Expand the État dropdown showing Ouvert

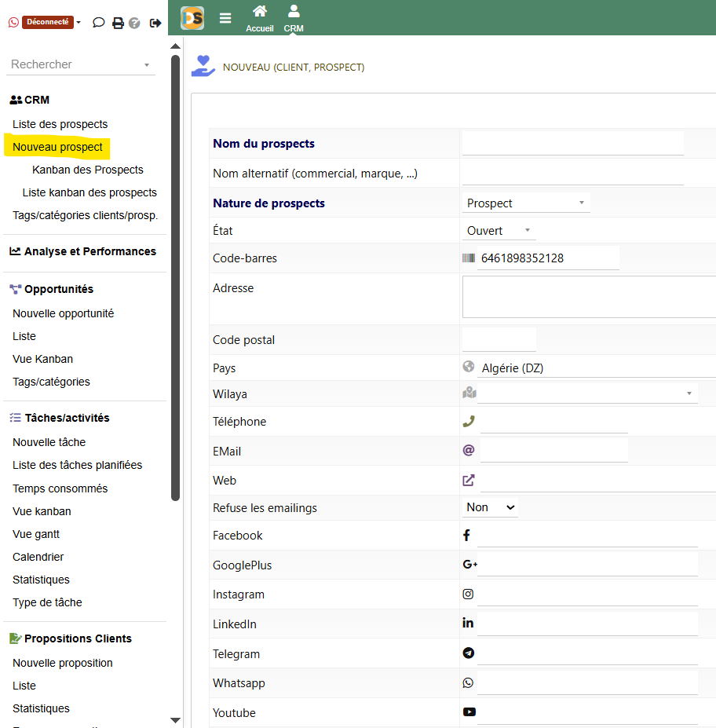coord(499,231)
